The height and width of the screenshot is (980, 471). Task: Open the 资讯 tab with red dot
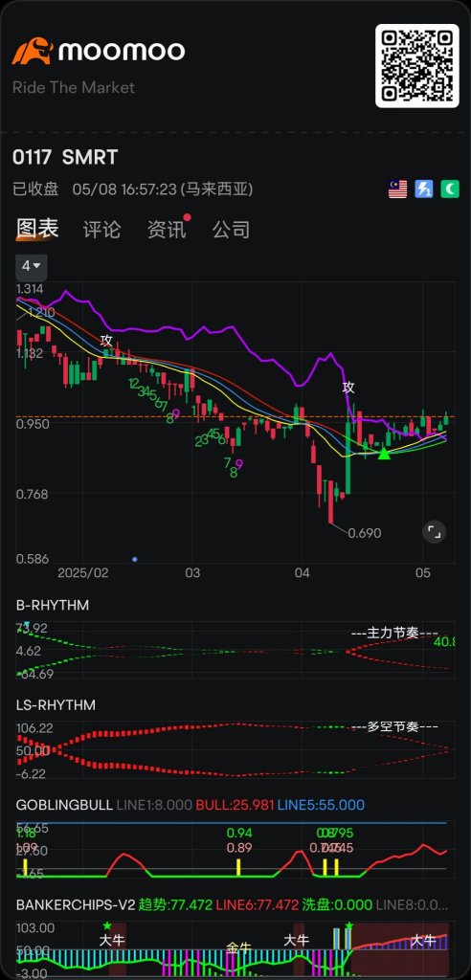(x=167, y=230)
